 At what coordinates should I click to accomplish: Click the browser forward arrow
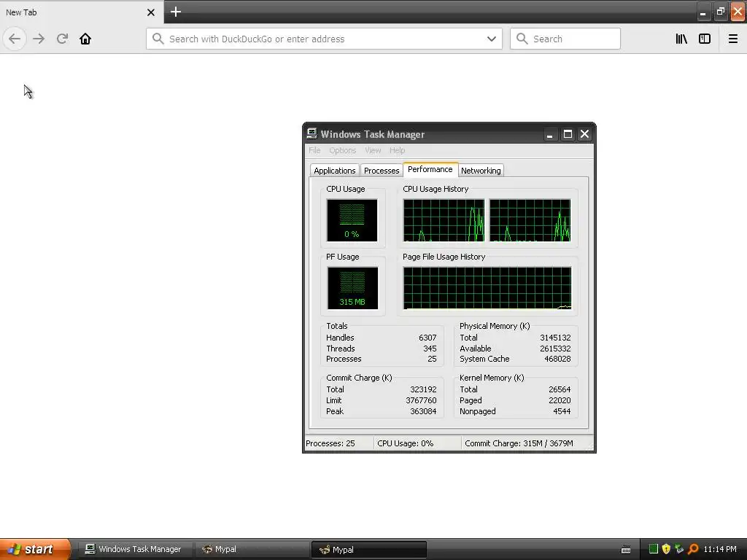[39, 39]
